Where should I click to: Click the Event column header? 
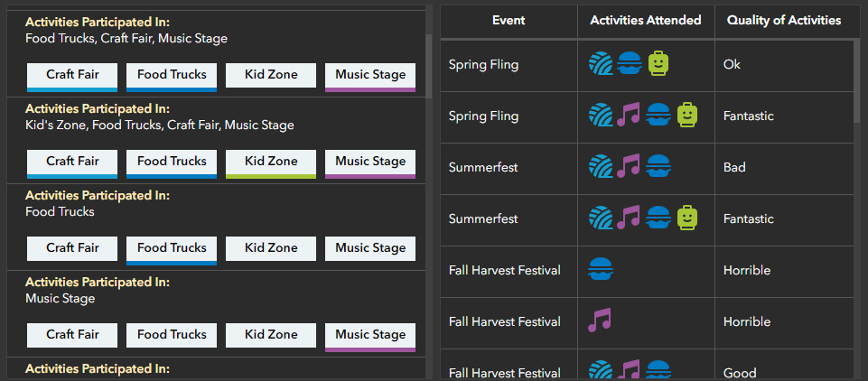coord(509,21)
